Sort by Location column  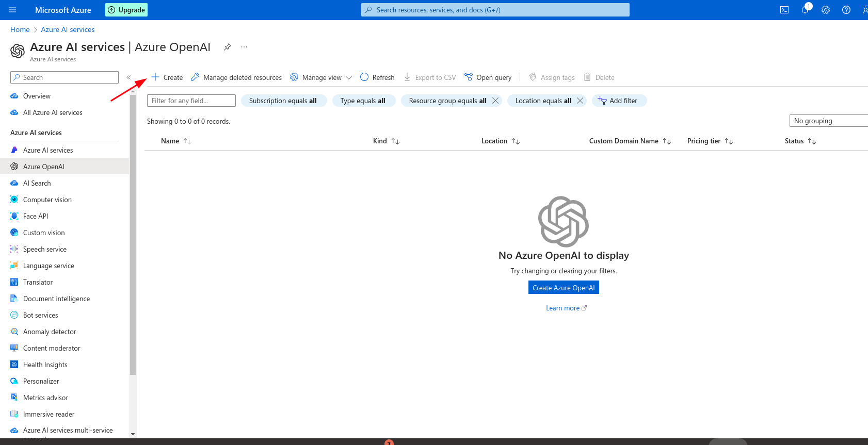pos(501,141)
